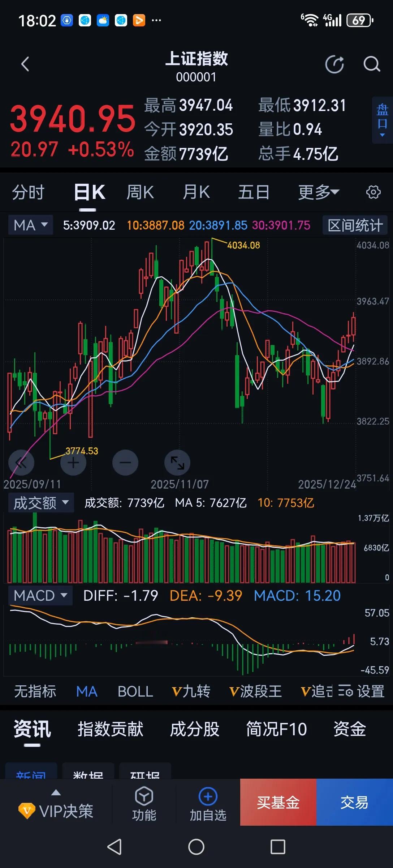Viewport: 393px width, 868px height.
Task: Open the search magnifier icon
Action: (372, 64)
